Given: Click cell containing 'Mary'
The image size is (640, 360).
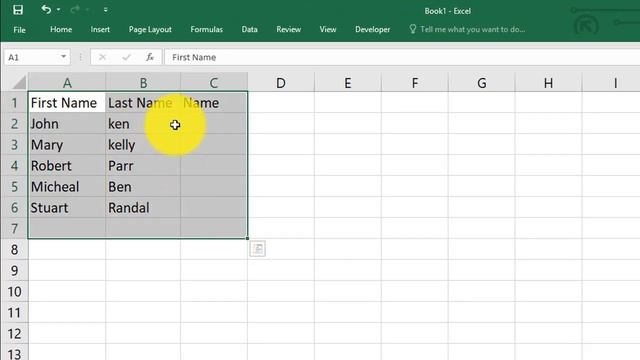Looking at the screenshot, I should pyautogui.click(x=67, y=144).
